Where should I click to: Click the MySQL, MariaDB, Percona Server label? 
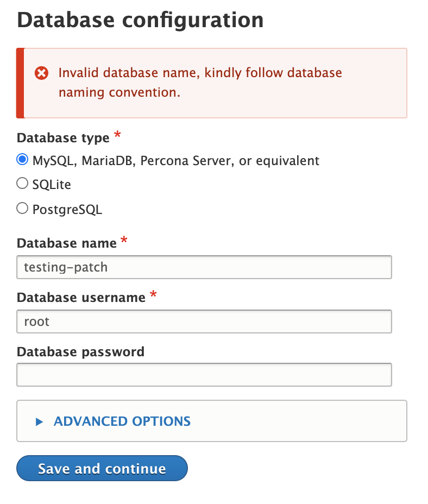(176, 161)
